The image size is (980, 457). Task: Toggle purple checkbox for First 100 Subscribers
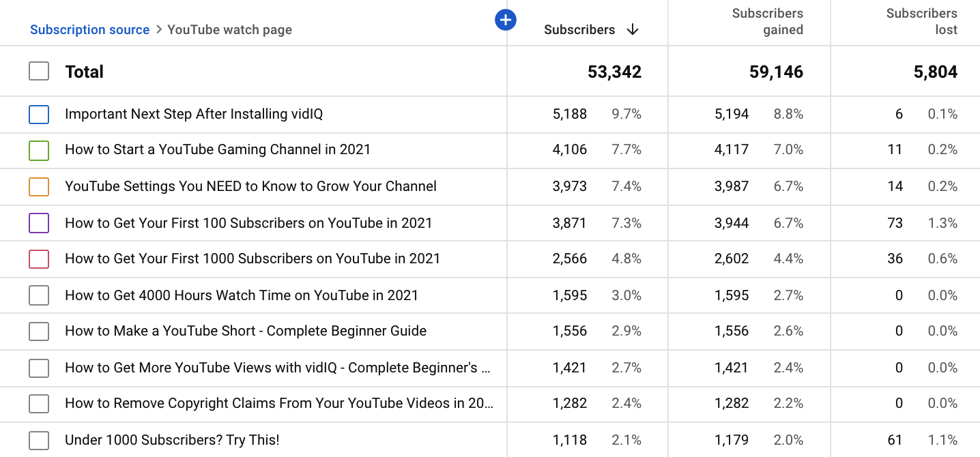[x=39, y=223]
